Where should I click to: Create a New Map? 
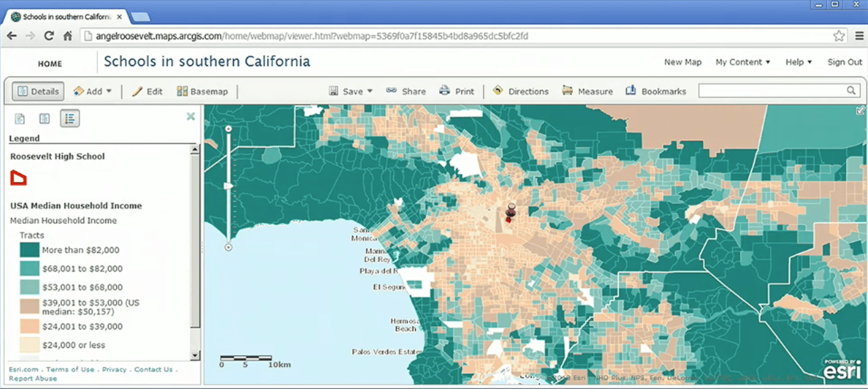(x=683, y=62)
